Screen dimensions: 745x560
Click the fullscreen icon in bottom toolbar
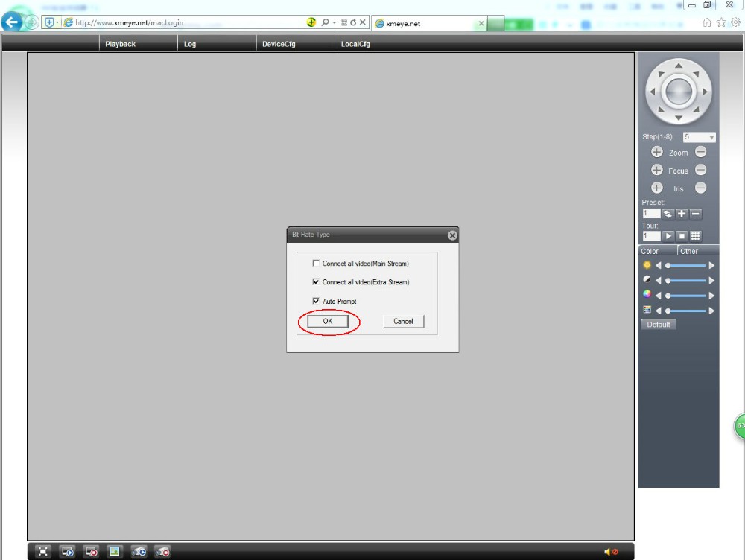(44, 551)
